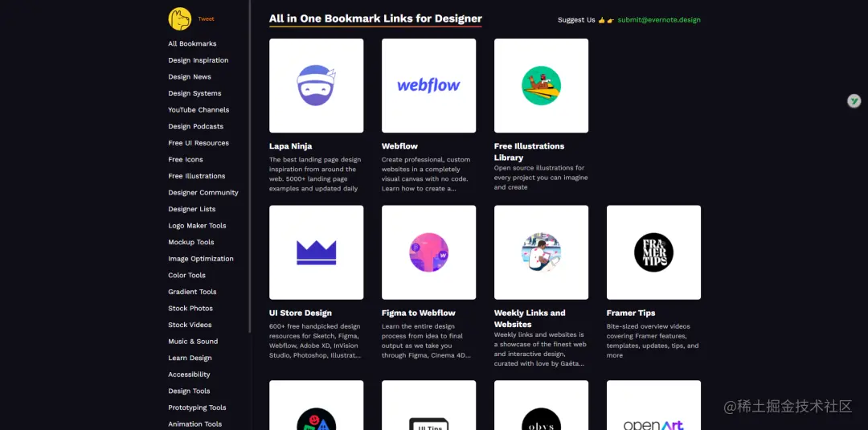This screenshot has width=868, height=430.
Task: Open Mockup Tools in the sidebar
Action: point(191,243)
